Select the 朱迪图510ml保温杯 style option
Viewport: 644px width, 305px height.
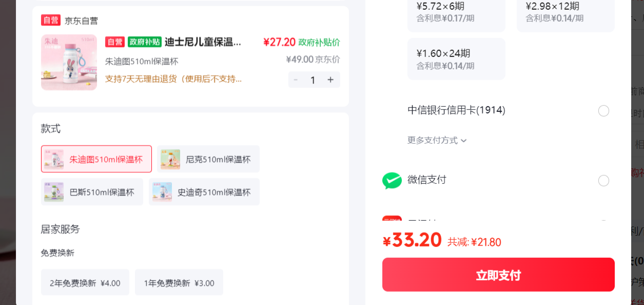coord(96,159)
